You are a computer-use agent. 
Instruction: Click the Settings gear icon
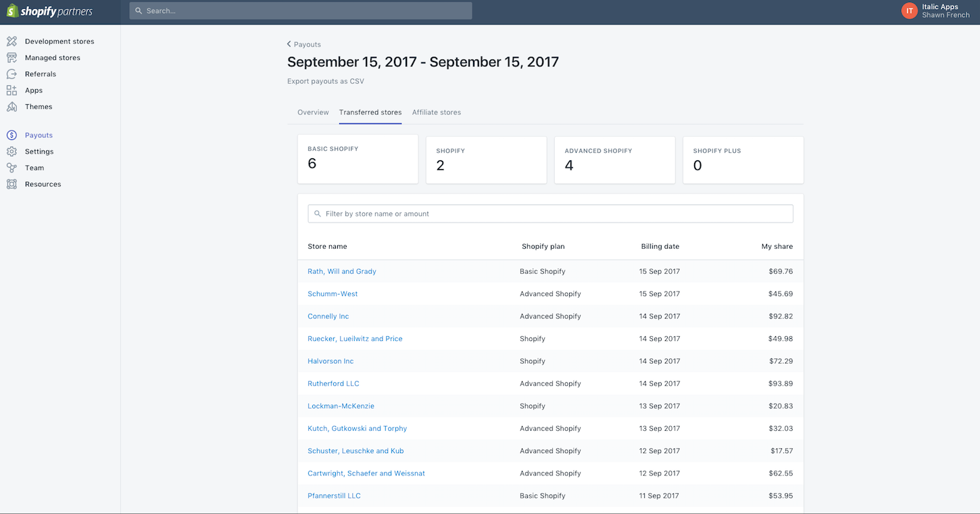tap(11, 151)
